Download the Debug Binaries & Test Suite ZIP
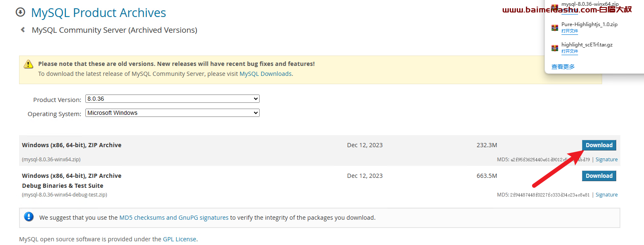644x245 pixels. pyautogui.click(x=599, y=176)
